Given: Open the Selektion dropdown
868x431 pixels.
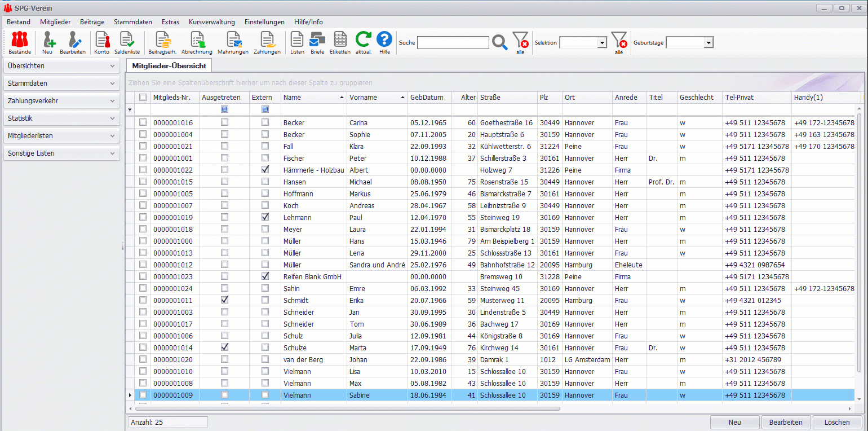Looking at the screenshot, I should (x=601, y=43).
